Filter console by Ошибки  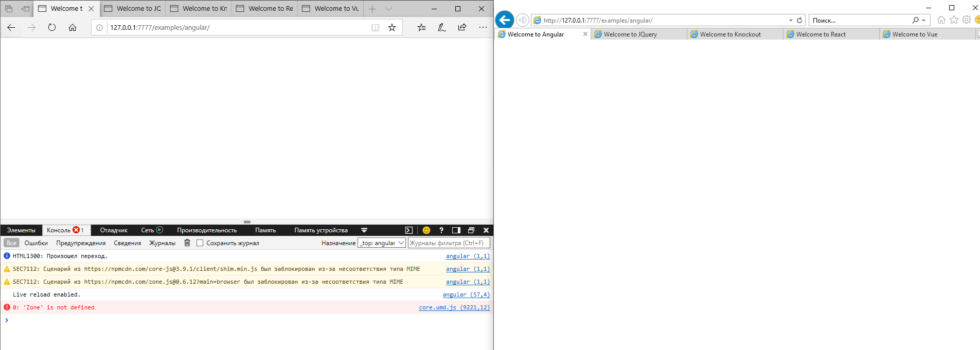(x=36, y=243)
